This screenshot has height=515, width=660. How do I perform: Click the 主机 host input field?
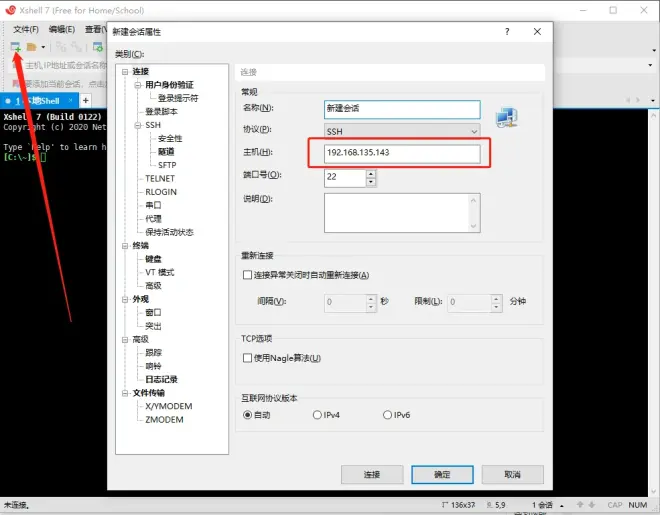pos(402,153)
